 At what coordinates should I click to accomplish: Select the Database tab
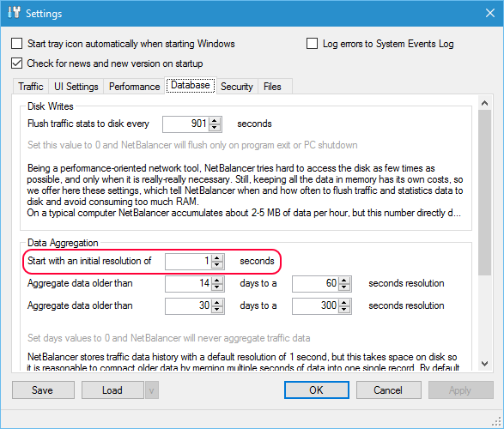[191, 85]
